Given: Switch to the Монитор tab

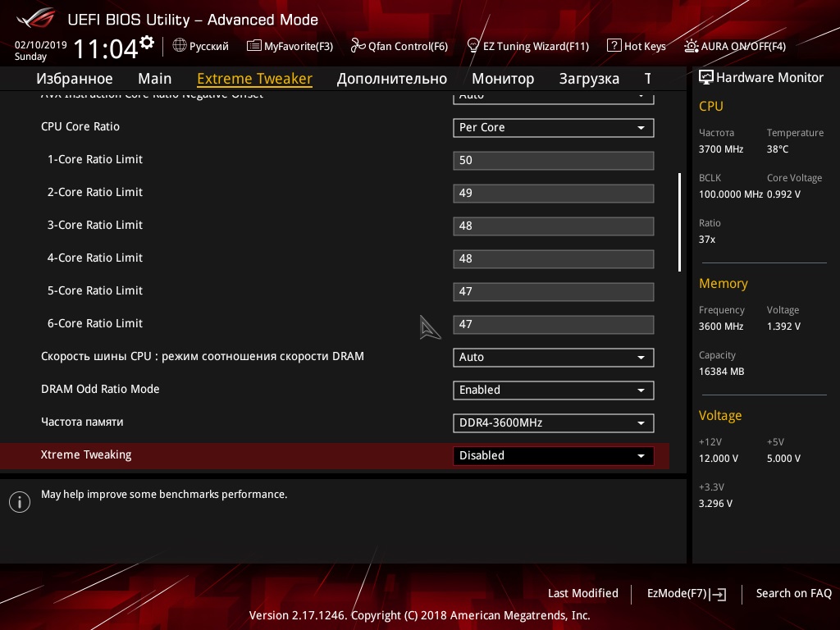Looking at the screenshot, I should pos(503,79).
